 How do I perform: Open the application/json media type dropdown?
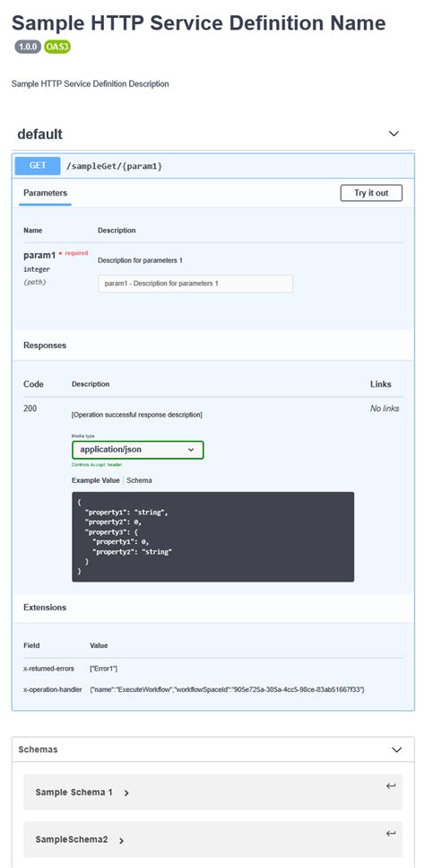(137, 450)
